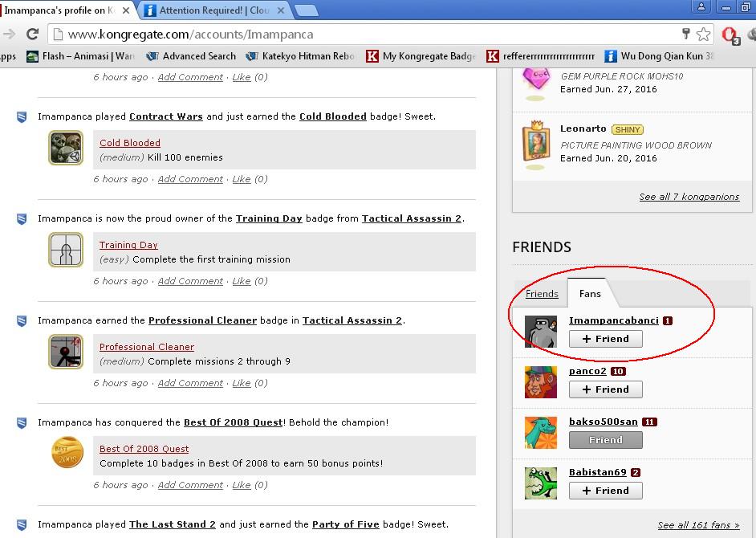
Task: Open the Contract Wars game link
Action: click(x=166, y=116)
